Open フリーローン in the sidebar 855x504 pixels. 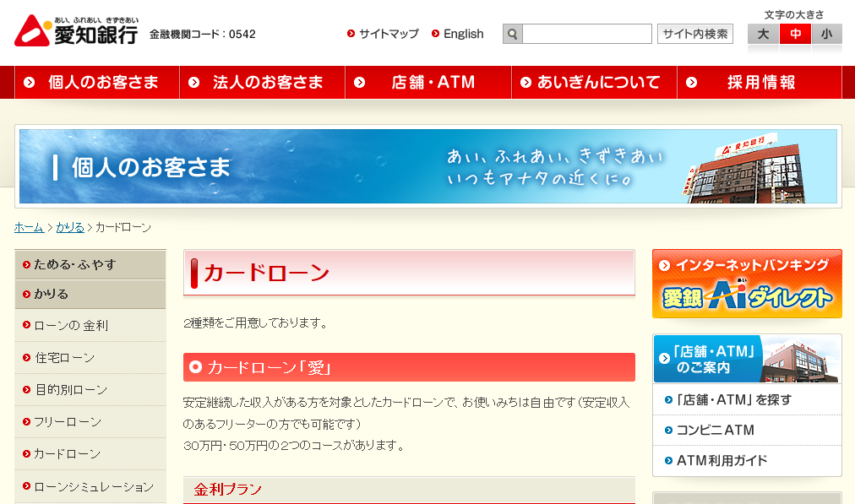point(90,422)
